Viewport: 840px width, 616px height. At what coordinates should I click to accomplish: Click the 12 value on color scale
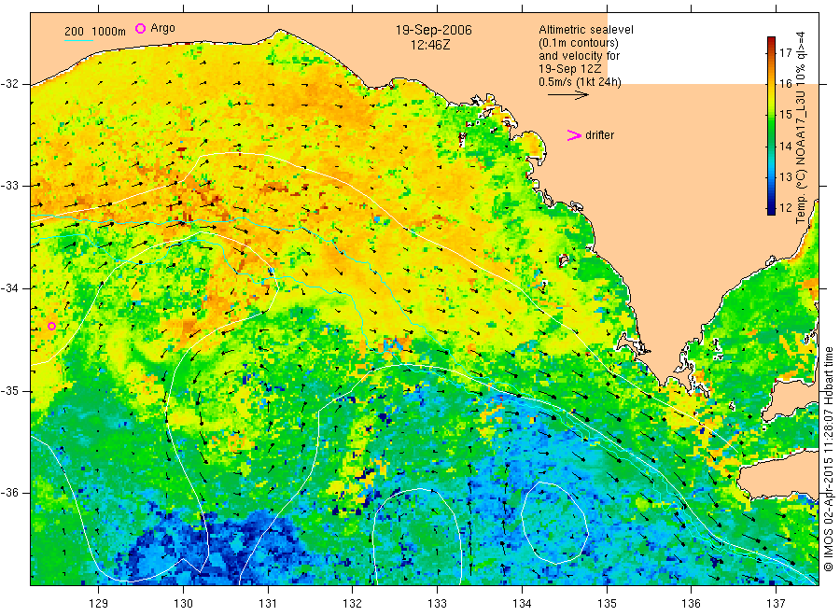tap(785, 207)
